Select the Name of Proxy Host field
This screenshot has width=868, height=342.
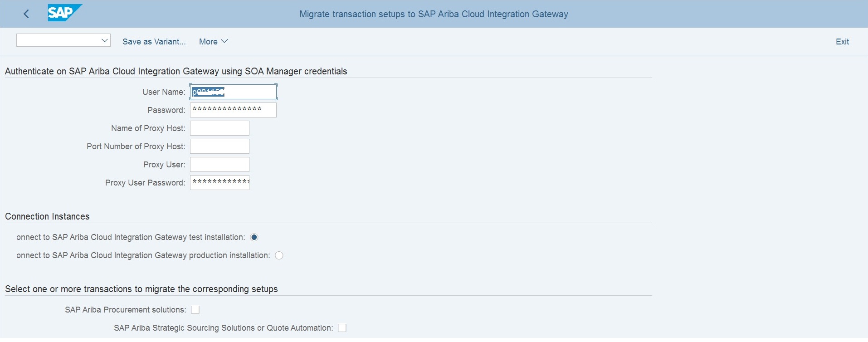tap(219, 128)
